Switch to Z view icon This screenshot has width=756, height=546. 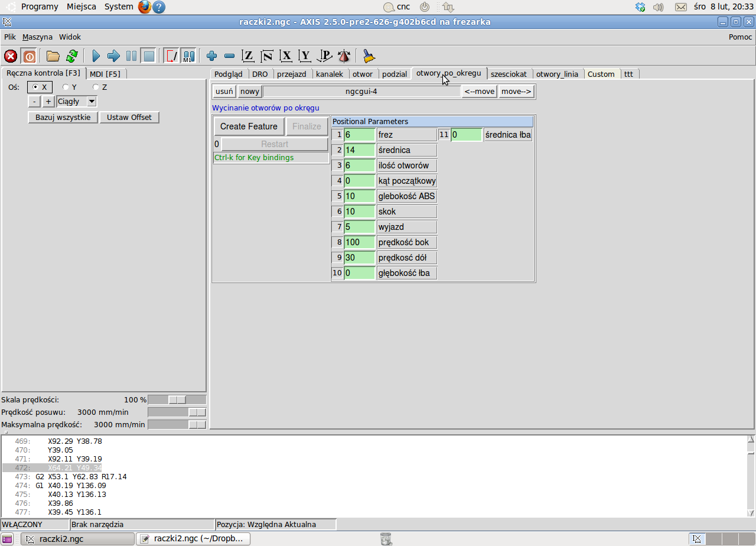click(x=248, y=56)
